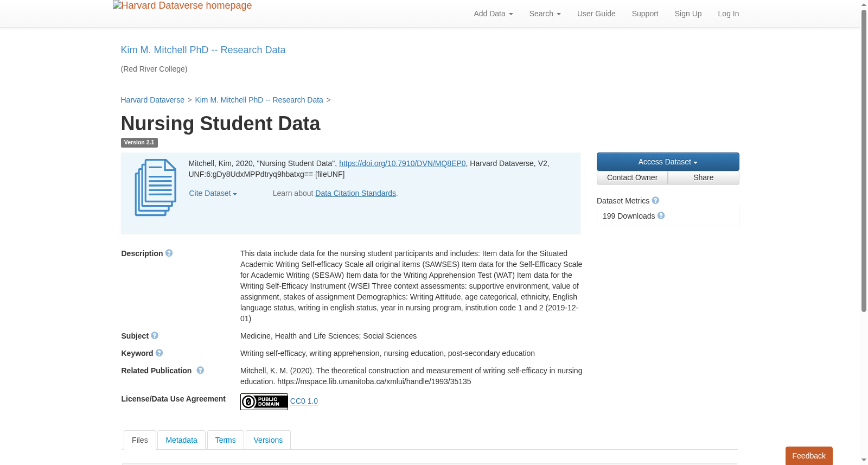This screenshot has height=465, width=868.
Task: Click the Kim M. Mitchell PhD heading link
Action: [203, 50]
